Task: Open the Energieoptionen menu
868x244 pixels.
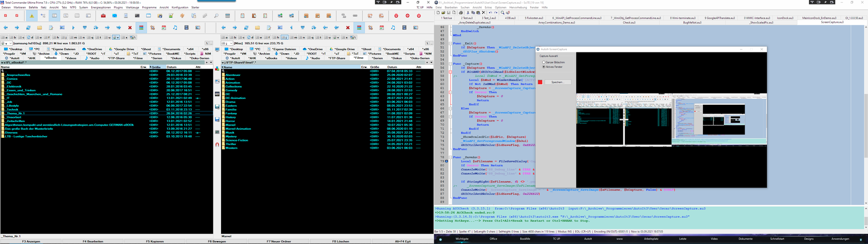Action: coord(100,8)
